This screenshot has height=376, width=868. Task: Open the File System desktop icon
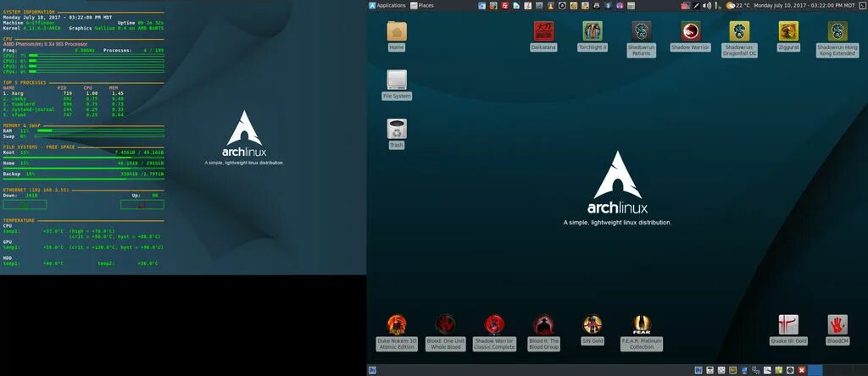(x=397, y=80)
